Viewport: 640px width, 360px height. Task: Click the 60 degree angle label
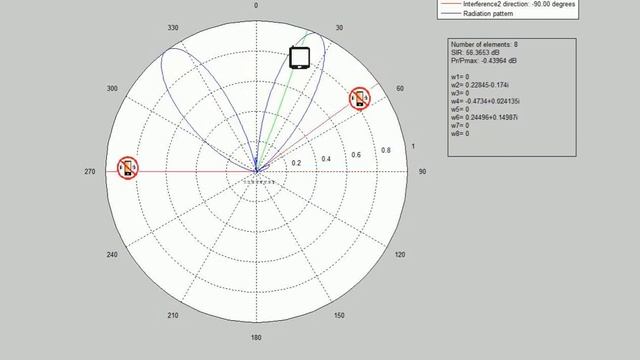[x=400, y=89]
